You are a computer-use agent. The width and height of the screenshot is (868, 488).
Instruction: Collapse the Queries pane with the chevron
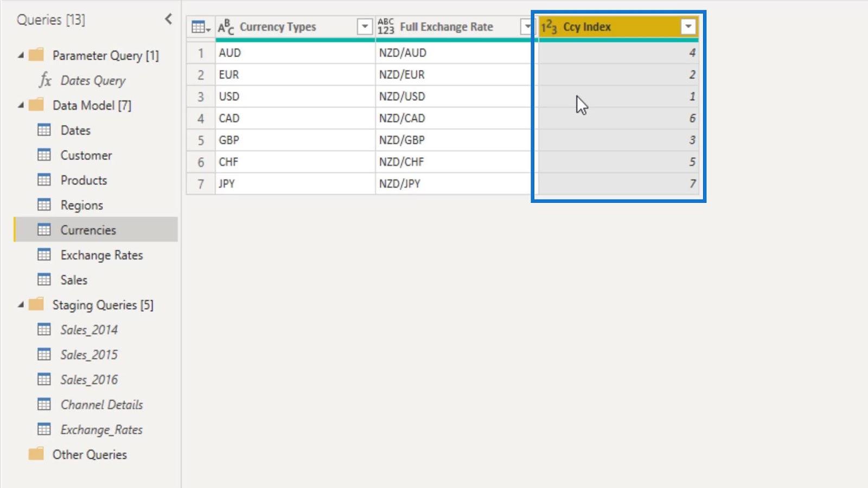[x=168, y=20]
